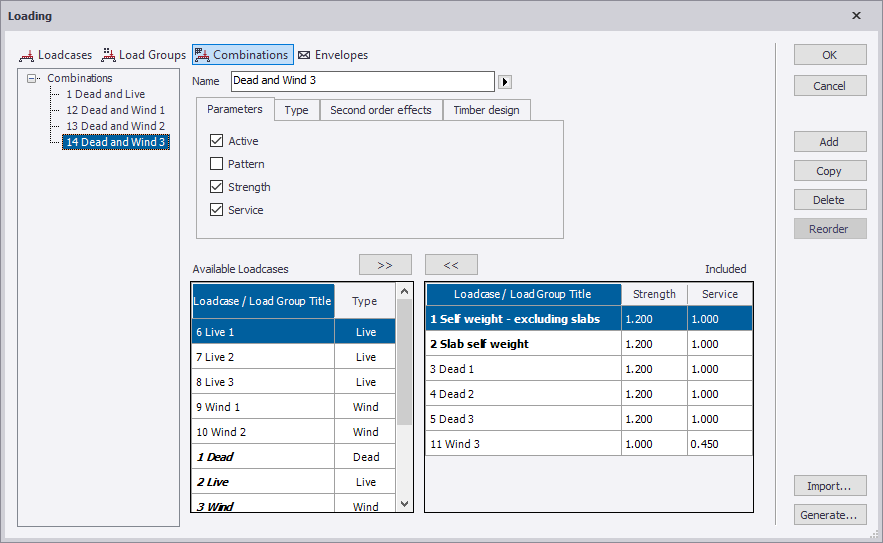Select included 5 Dead 3 row
Image resolution: width=883 pixels, height=543 pixels.
point(589,419)
